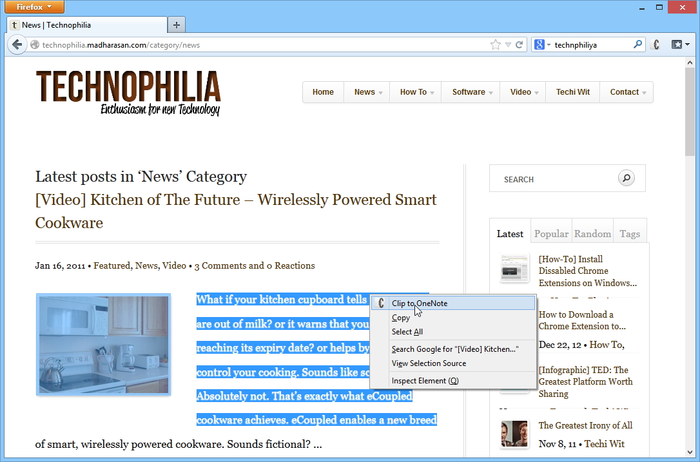Click the OneNote icon in context menu

[380, 303]
